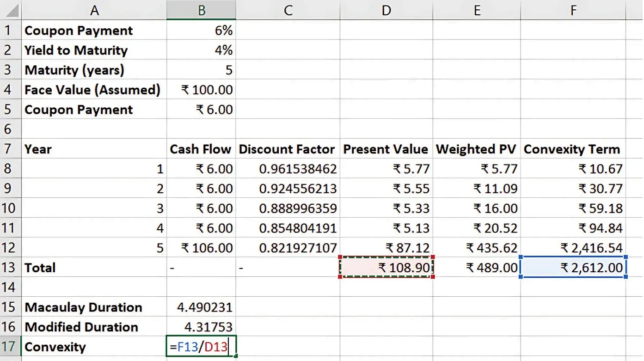Viewport: 644px width, 361px height.
Task: Click the cell containing formula =F13/D13
Action: coord(201,347)
